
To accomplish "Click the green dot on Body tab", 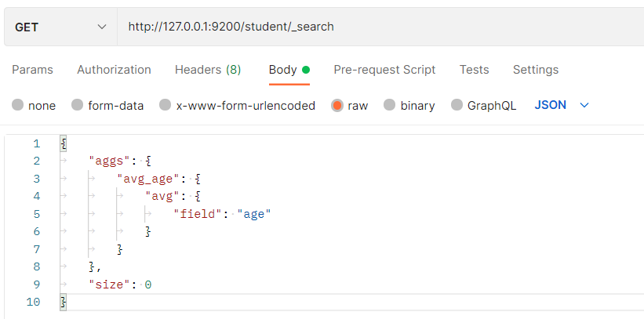I will (306, 70).
